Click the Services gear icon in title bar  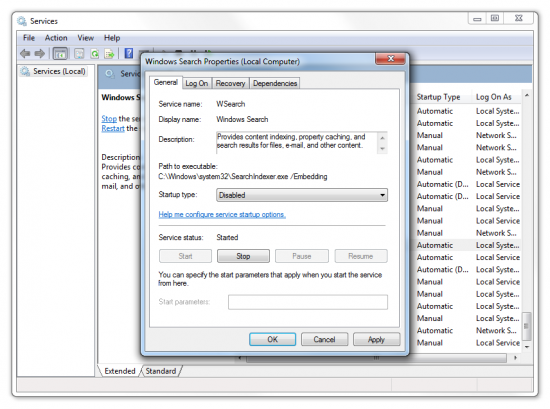point(22,21)
